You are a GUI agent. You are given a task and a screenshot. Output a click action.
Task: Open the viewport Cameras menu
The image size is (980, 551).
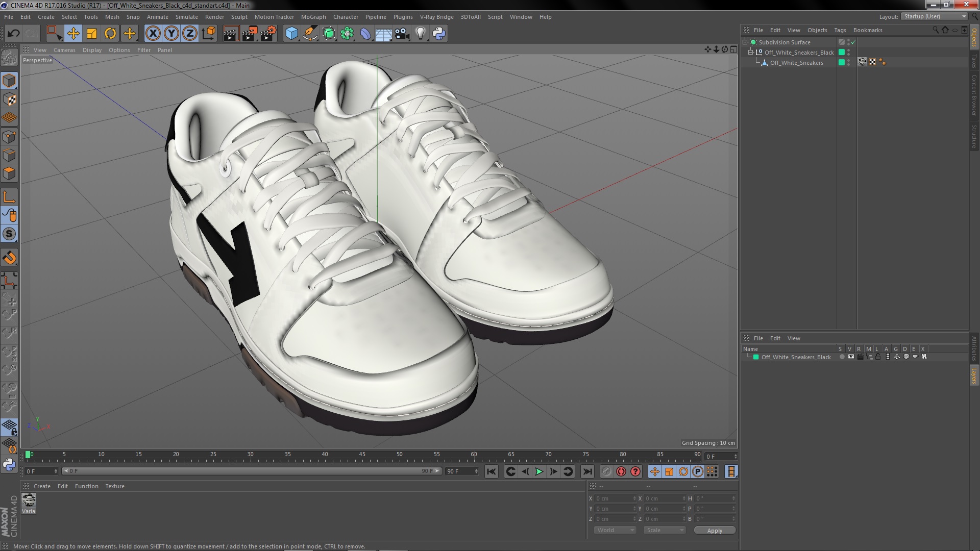[x=64, y=50]
